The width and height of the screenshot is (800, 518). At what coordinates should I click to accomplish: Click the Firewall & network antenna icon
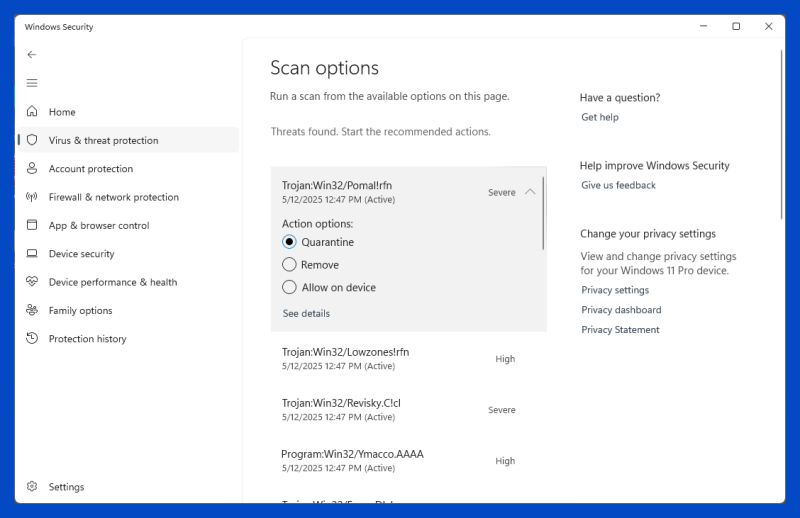click(32, 196)
